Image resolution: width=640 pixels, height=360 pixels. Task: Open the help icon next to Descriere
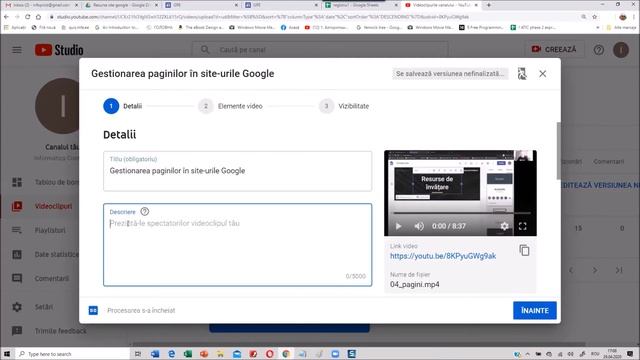click(144, 211)
